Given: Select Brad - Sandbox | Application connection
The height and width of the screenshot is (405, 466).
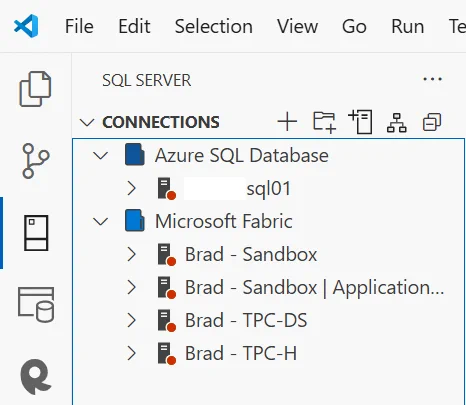Looking at the screenshot, I should pyautogui.click(x=315, y=287).
